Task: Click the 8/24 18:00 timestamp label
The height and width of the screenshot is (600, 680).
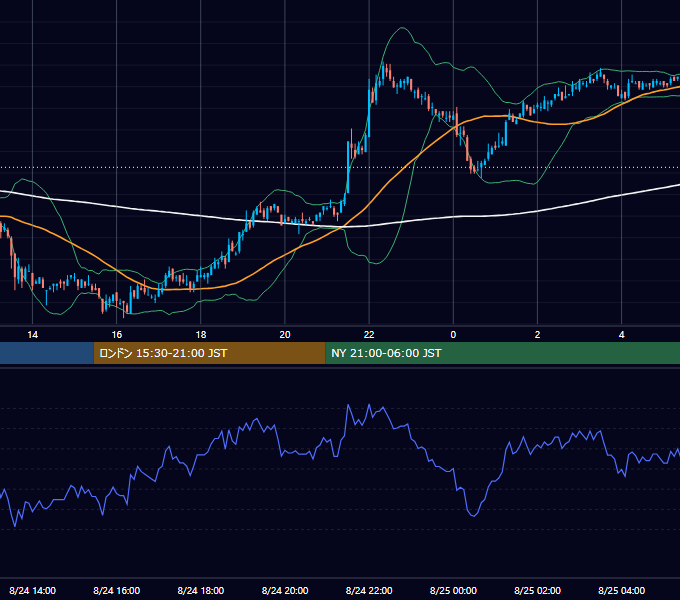Action: (201, 590)
